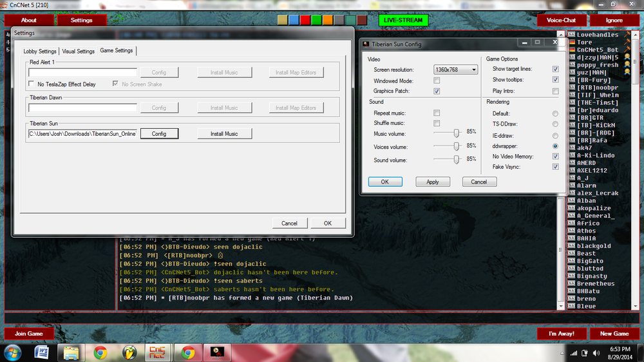
Task: Open CnCNet icon in taskbar
Action: point(157,352)
